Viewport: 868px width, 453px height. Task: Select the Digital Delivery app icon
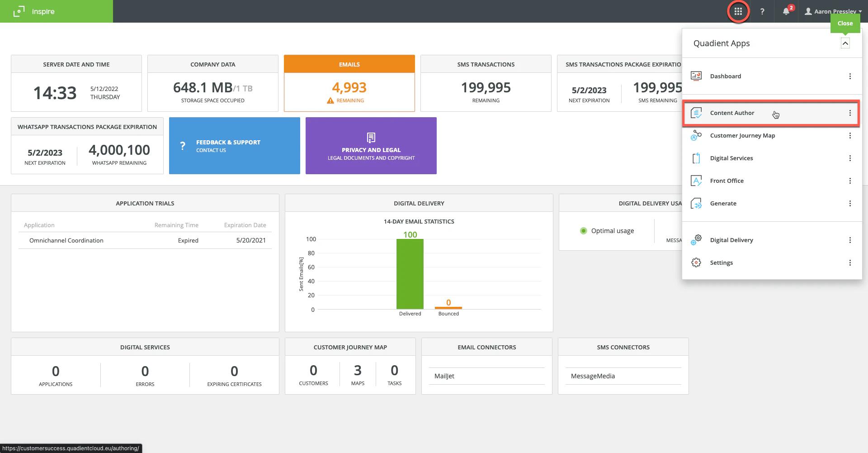[x=696, y=240]
